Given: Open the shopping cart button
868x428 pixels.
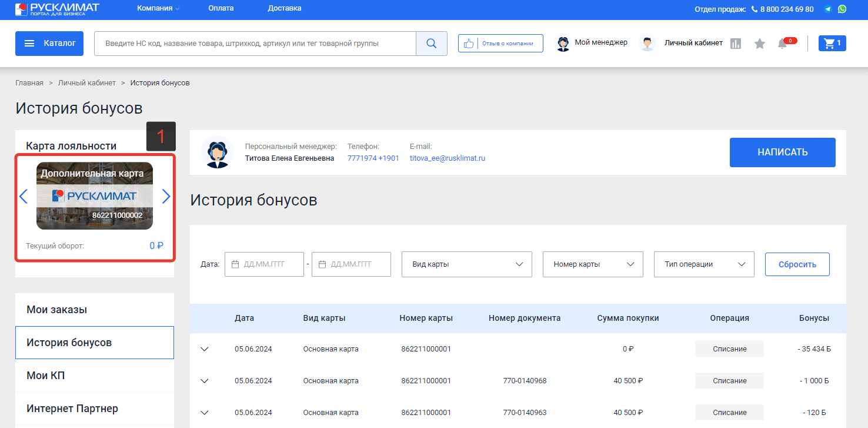Looking at the screenshot, I should click(x=832, y=43).
